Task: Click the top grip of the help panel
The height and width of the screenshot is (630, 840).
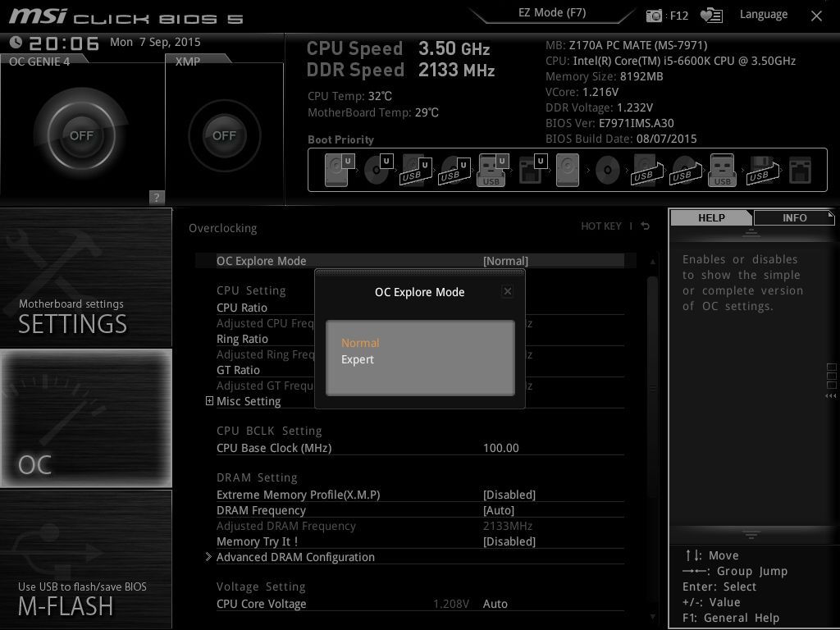Action: point(751,232)
